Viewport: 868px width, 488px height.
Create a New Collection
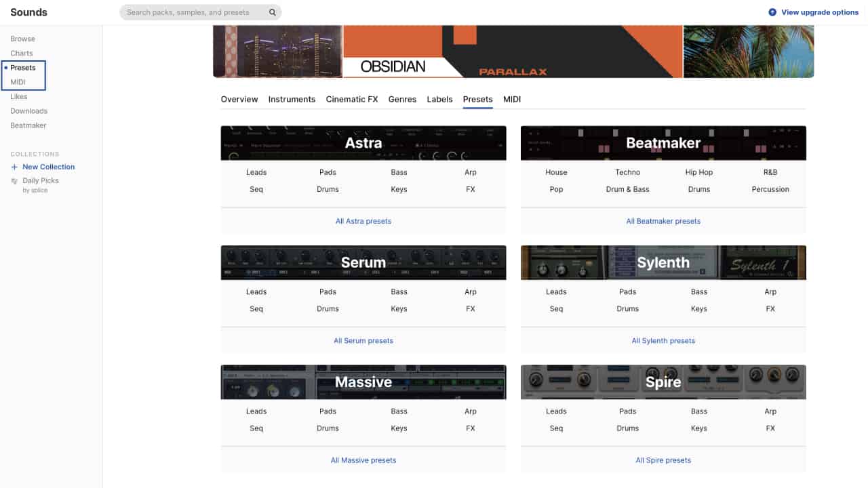[49, 167]
